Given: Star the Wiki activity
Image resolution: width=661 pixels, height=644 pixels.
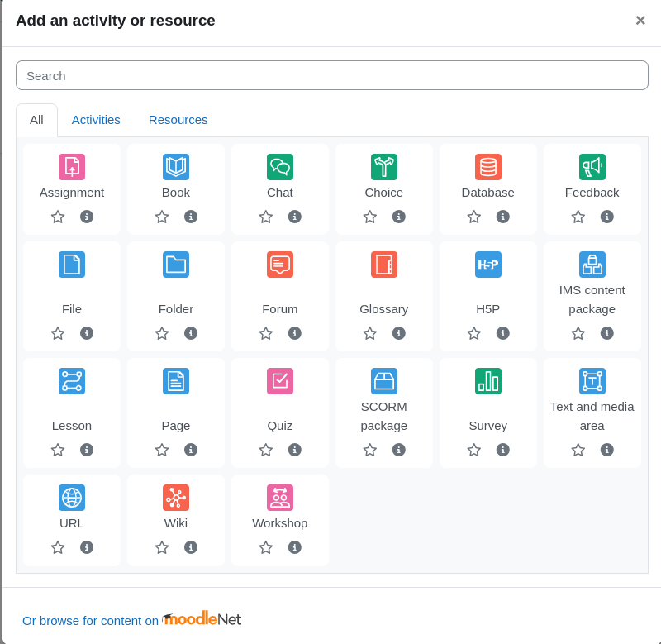Looking at the screenshot, I should 162,547.
